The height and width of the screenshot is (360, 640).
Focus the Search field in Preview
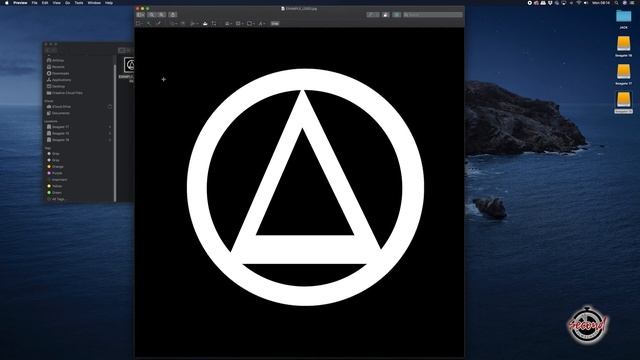click(433, 15)
